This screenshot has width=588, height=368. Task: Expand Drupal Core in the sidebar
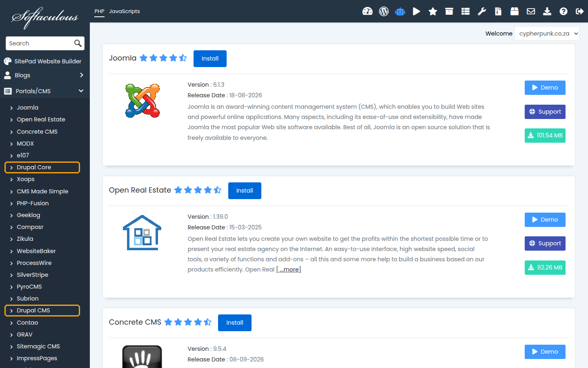coord(42,167)
